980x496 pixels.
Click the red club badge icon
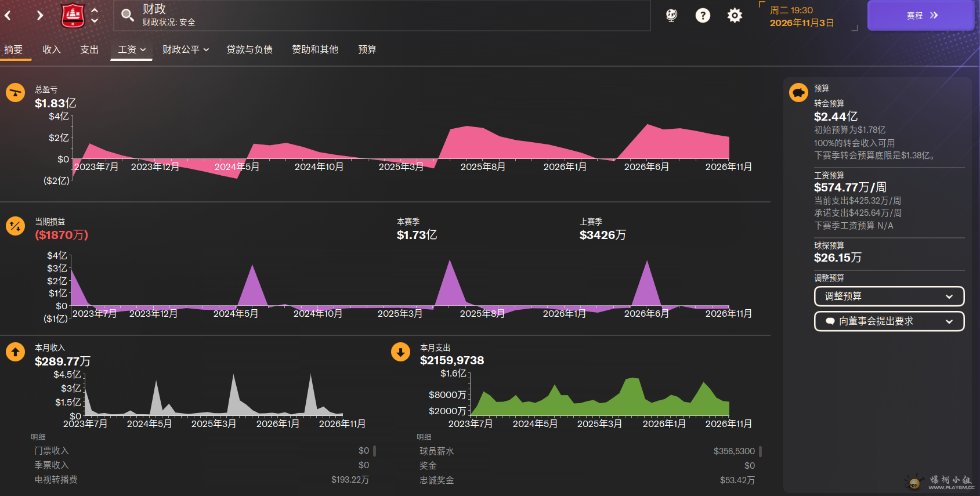point(73,15)
